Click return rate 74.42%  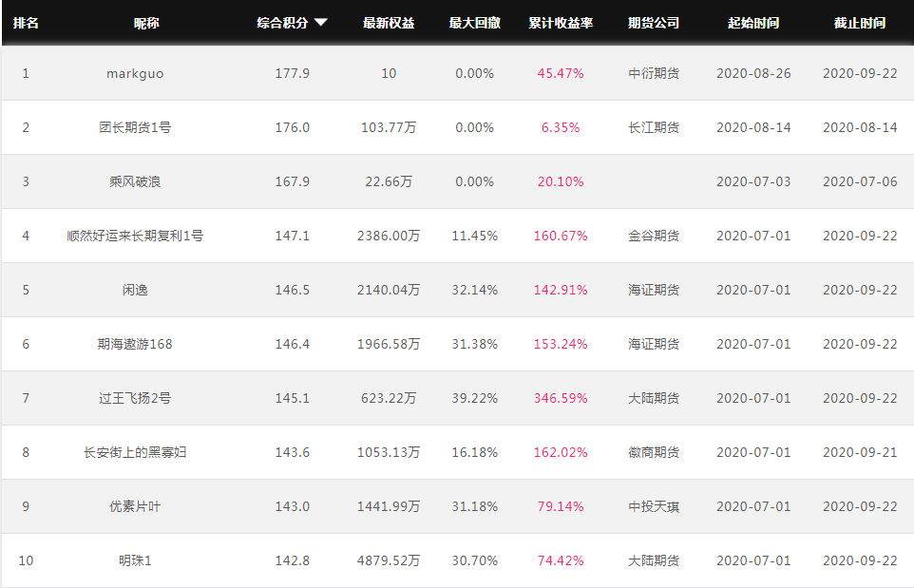point(561,560)
